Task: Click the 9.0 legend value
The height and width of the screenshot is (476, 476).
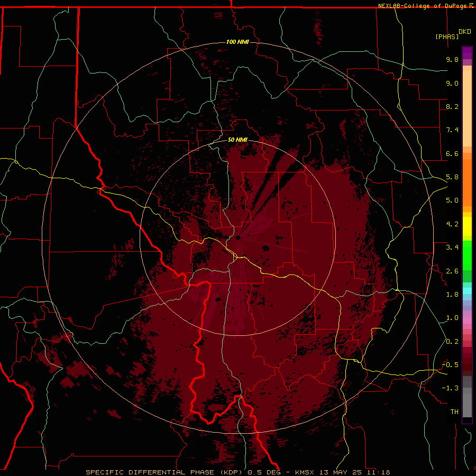Action: tap(452, 83)
